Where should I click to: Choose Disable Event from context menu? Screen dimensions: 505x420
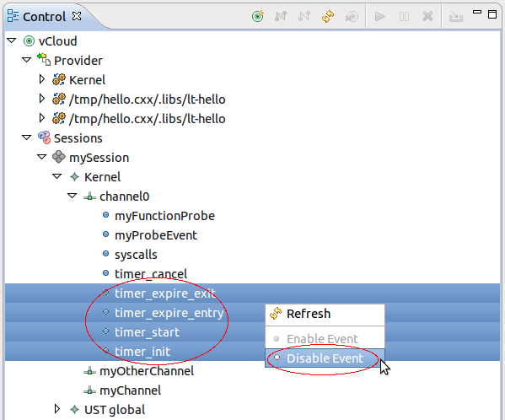coord(325,358)
